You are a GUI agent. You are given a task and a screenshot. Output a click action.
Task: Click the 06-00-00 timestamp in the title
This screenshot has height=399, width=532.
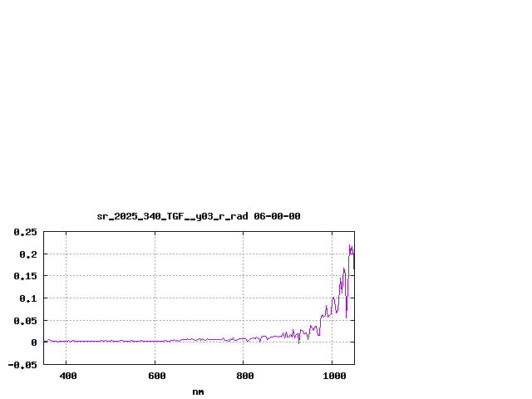(277, 216)
